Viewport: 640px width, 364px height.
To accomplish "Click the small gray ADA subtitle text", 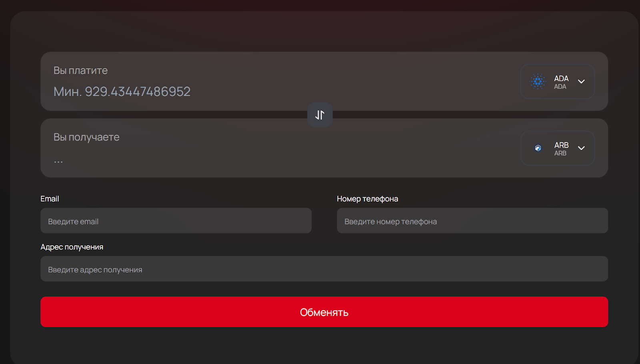I will pos(560,87).
